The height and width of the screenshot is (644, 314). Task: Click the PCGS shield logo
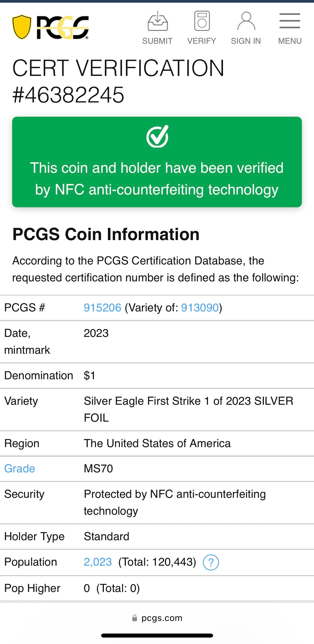[50, 26]
